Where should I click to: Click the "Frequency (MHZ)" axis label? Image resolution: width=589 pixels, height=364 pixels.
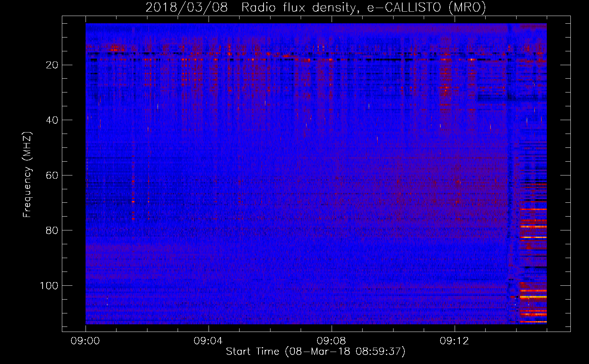click(27, 175)
